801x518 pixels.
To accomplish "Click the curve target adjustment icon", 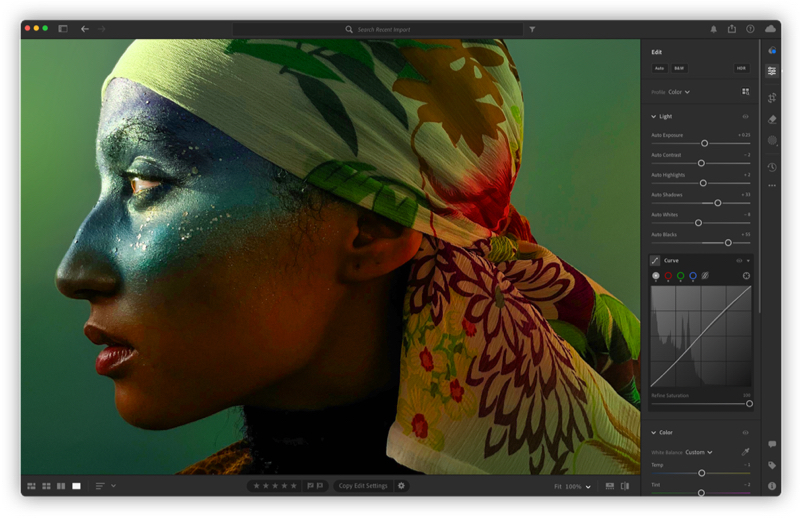I will (746, 276).
